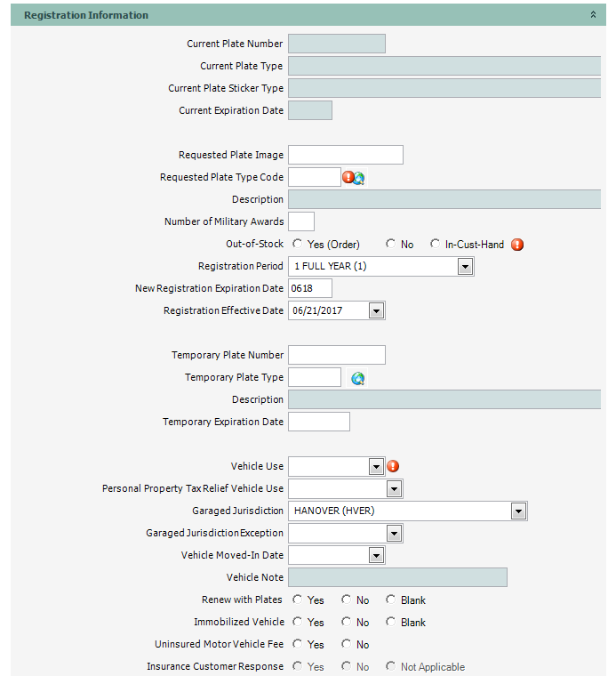Select Yes for Insurance Customer Response
Image resolution: width=616 pixels, height=676 pixels.
[297, 666]
